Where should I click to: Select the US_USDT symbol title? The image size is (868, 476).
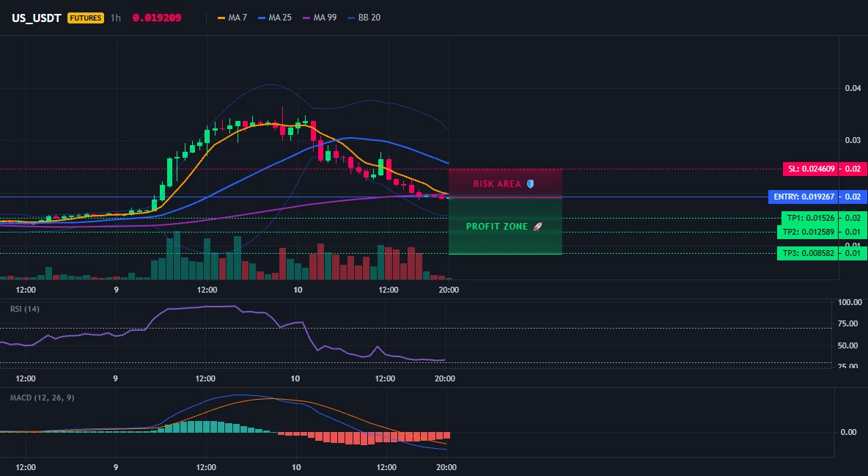coord(37,18)
